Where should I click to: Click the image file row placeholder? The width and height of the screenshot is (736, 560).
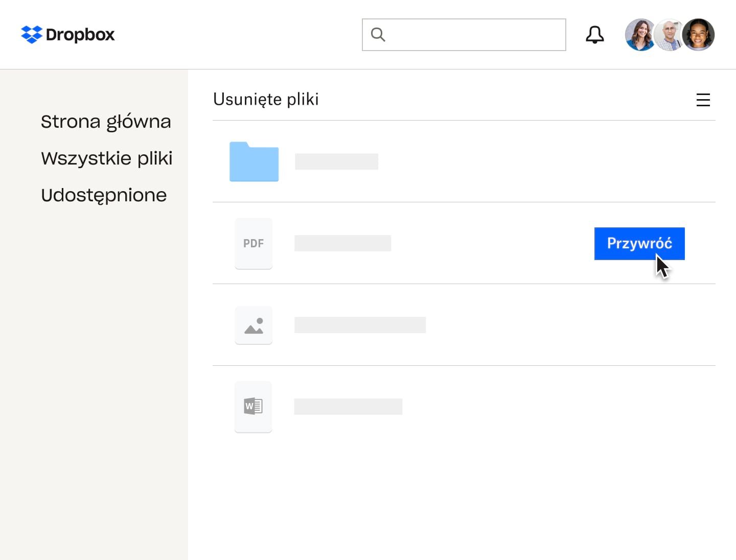[x=360, y=325]
